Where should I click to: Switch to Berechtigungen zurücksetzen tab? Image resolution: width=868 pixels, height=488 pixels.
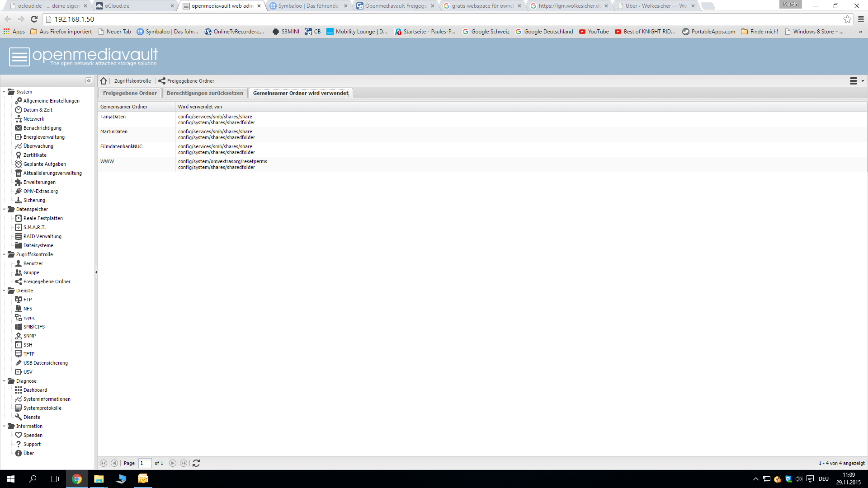tap(205, 93)
